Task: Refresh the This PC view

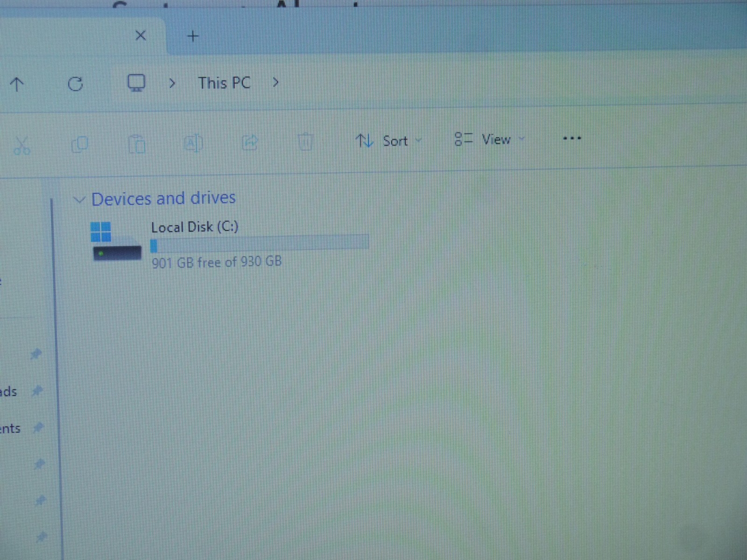Action: click(75, 84)
